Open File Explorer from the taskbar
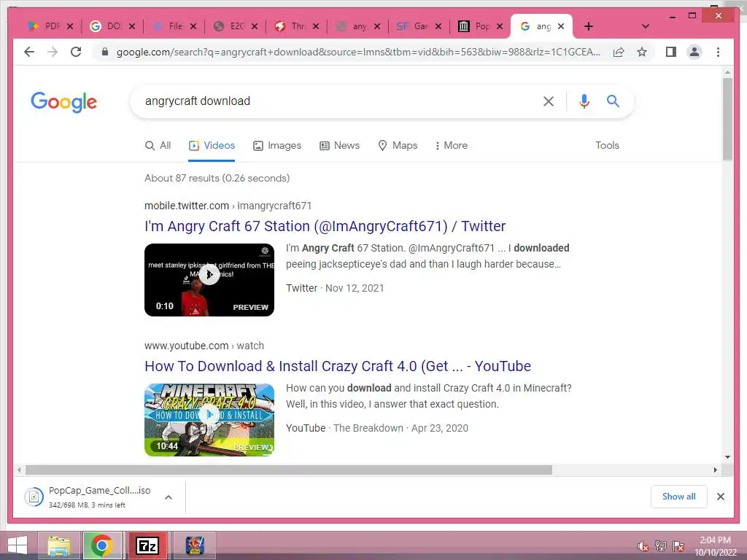This screenshot has height=560, width=747. (x=59, y=545)
